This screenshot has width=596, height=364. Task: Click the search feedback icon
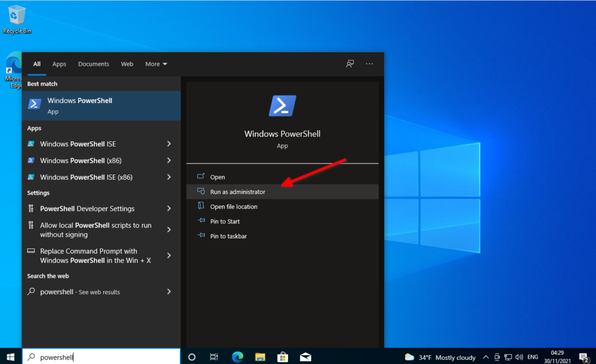point(350,64)
